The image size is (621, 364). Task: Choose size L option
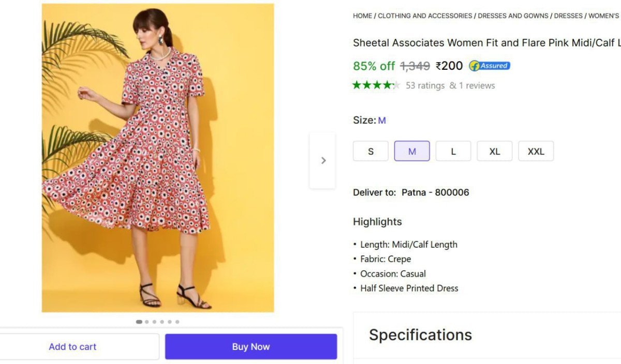tap(453, 151)
